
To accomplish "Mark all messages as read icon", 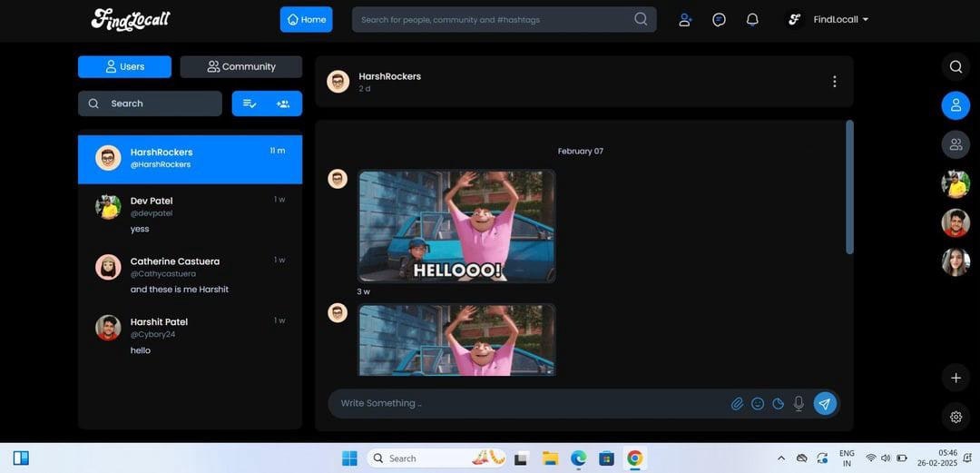I will coord(250,103).
